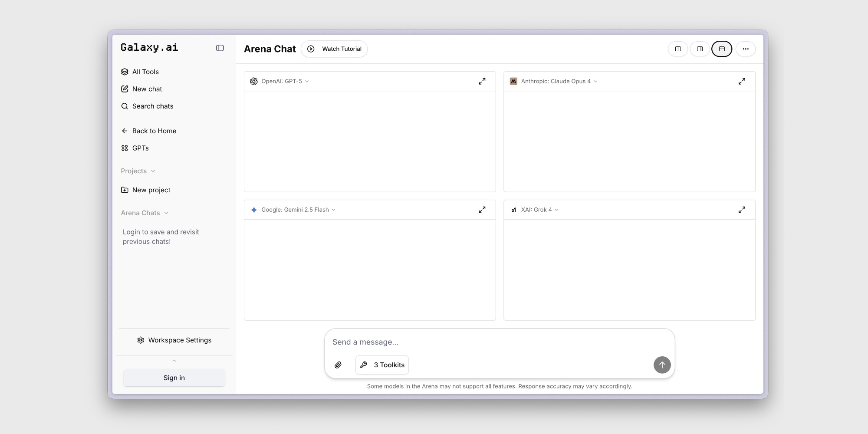The height and width of the screenshot is (434, 868).
Task: Click the Watch Tutorial button
Action: [x=334, y=49]
